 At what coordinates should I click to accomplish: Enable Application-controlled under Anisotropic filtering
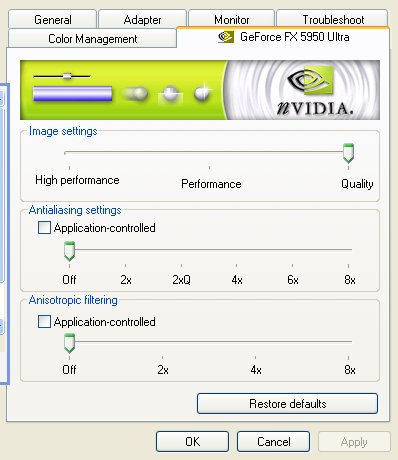pos(44,322)
